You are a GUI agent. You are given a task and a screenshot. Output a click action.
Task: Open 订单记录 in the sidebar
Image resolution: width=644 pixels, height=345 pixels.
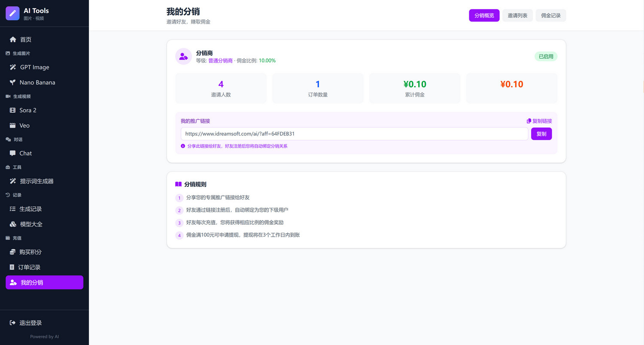tap(29, 267)
